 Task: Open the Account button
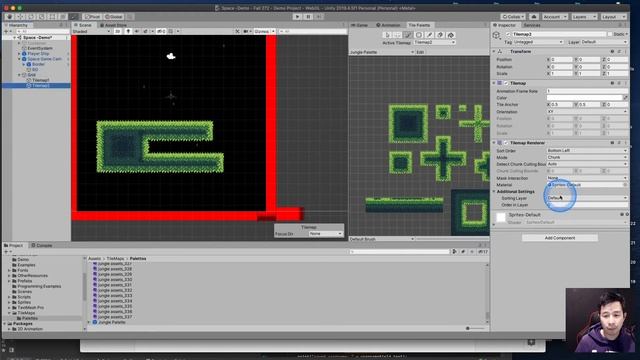pos(554,17)
